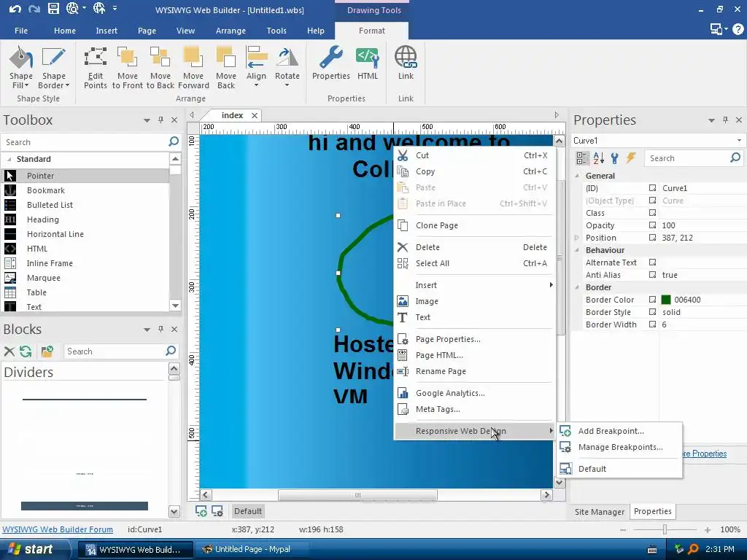Click the 006400 border color swatch
The width and height of the screenshot is (747, 560).
tap(666, 300)
